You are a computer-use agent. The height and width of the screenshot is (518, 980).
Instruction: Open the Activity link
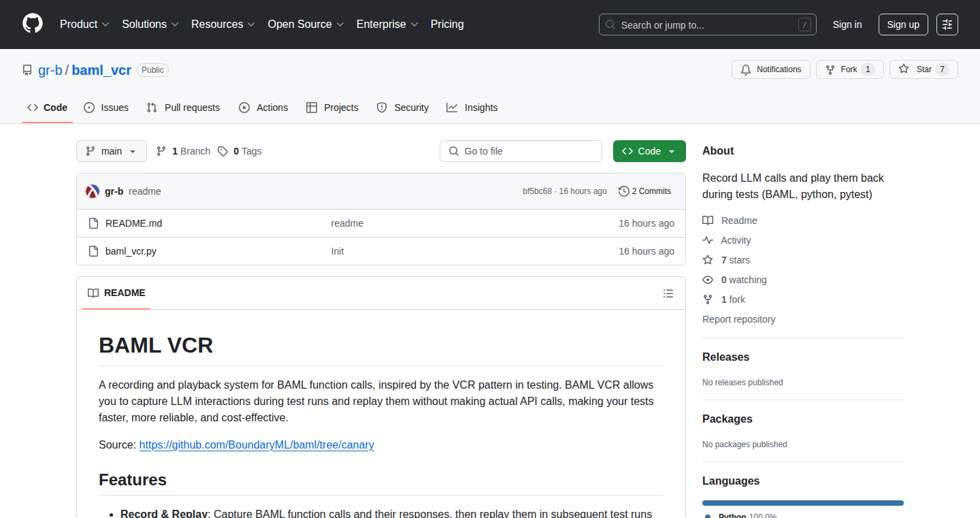tap(736, 240)
